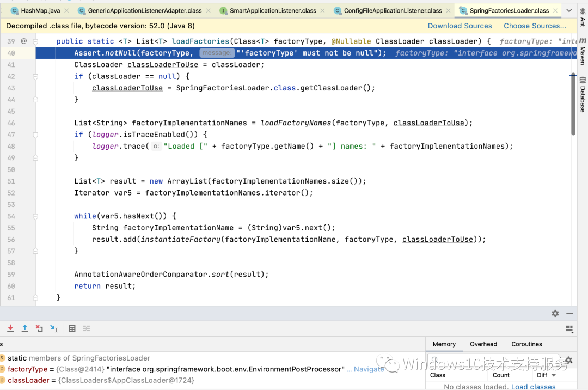Select the SpringFactoriesLoader.class tab
Image resolution: width=588 pixels, height=390 pixels.
coord(509,10)
